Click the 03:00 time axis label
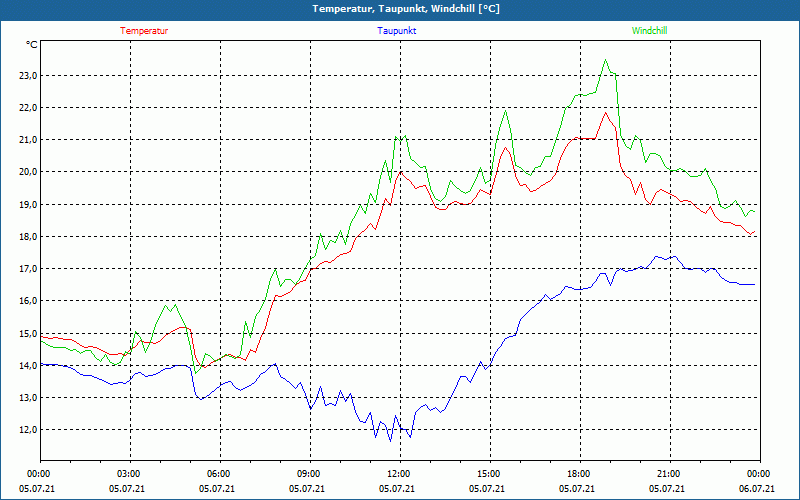 coord(129,474)
